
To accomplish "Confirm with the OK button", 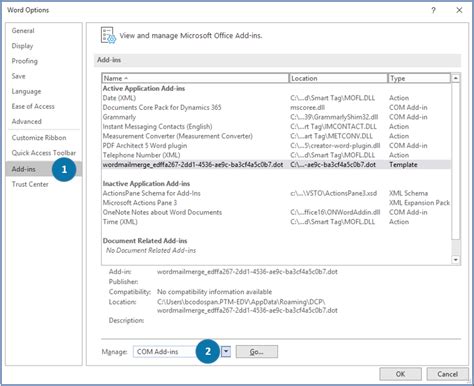I will (x=400, y=374).
